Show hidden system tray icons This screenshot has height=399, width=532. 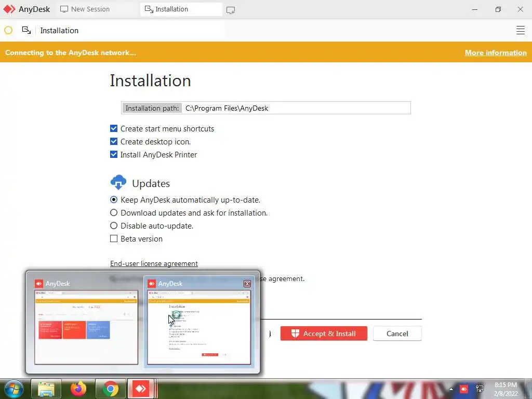(451, 389)
